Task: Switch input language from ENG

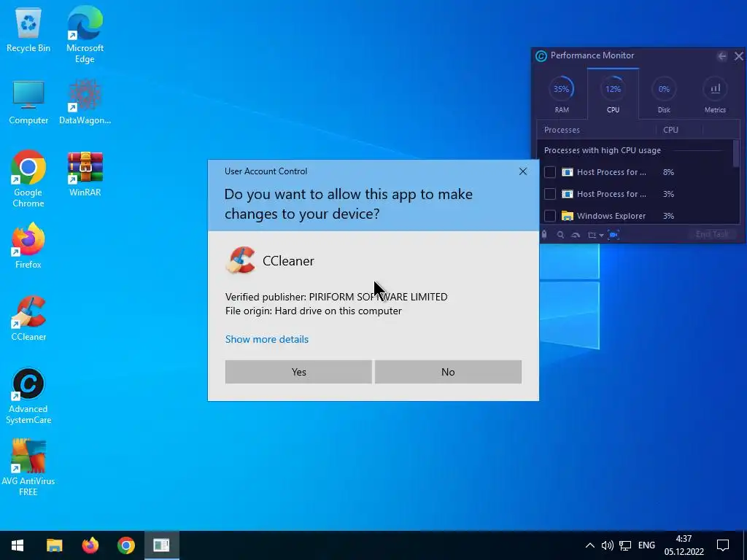Action: click(646, 545)
